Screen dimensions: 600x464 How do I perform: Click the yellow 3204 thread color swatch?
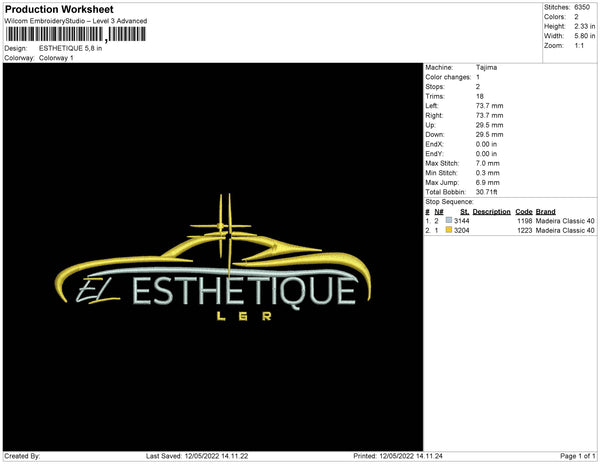click(x=449, y=230)
